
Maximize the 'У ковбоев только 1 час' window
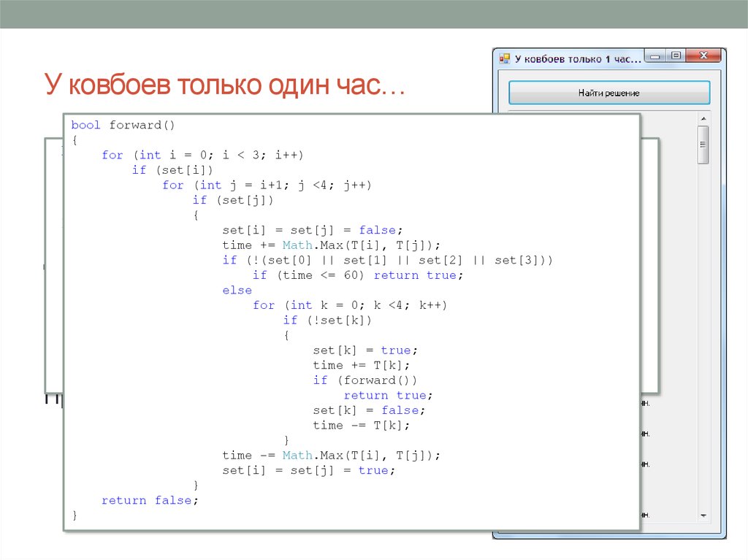click(676, 56)
